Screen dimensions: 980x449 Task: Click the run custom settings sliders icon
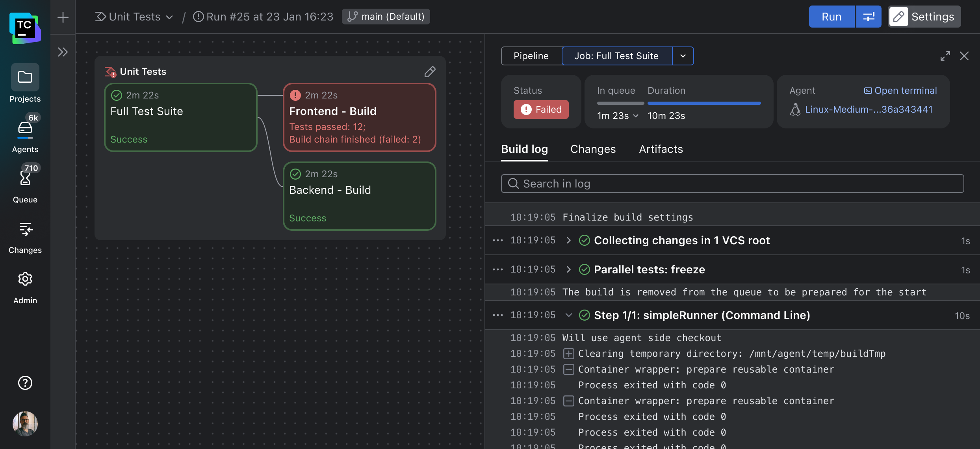point(869,17)
